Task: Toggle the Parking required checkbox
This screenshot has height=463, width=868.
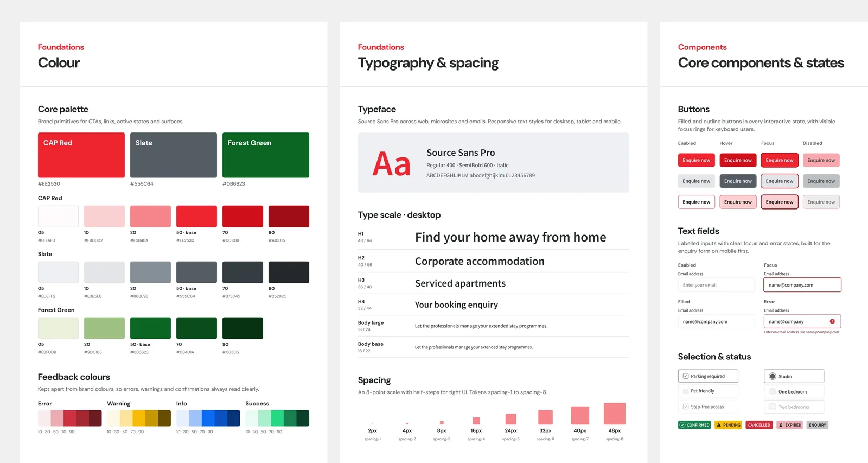Action: coord(686,376)
